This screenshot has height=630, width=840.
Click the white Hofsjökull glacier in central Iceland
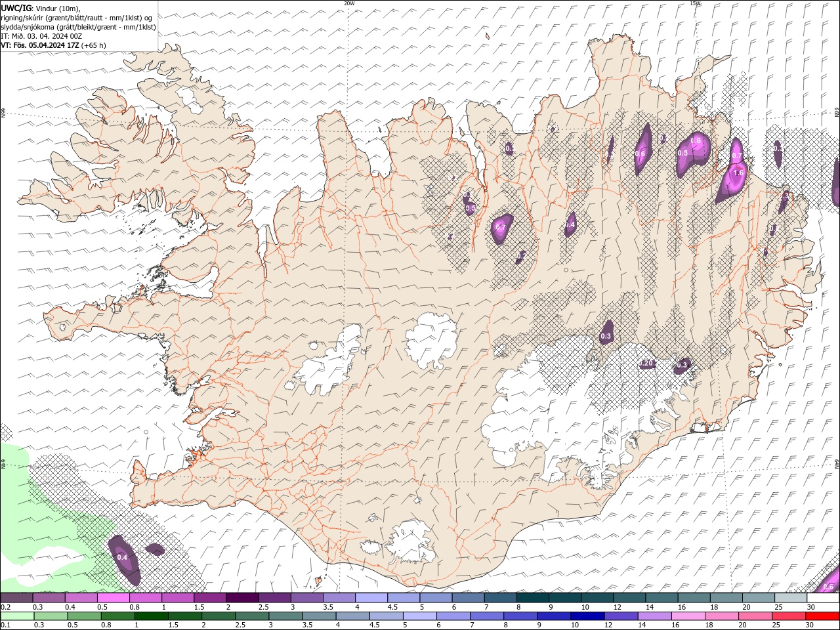click(x=432, y=340)
